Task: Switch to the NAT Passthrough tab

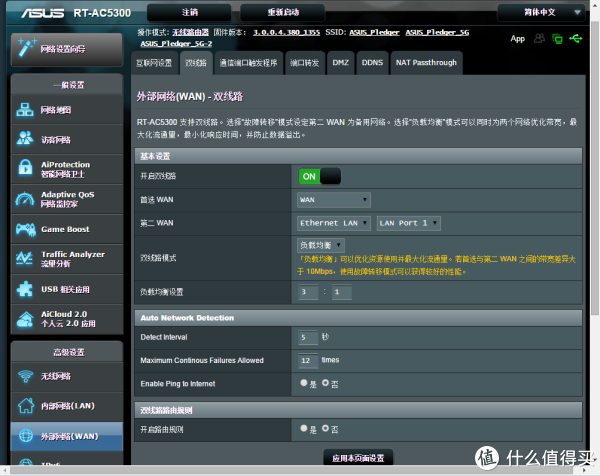Action: (x=426, y=63)
